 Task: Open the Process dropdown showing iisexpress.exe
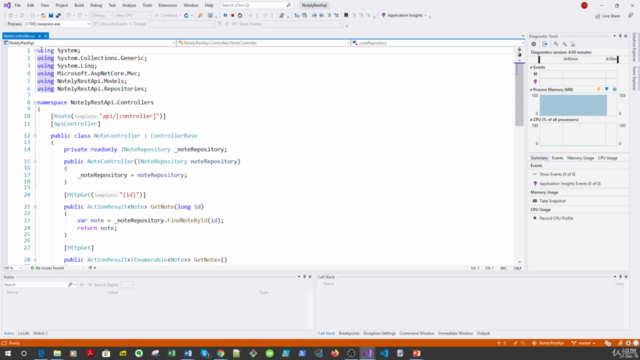pos(56,24)
